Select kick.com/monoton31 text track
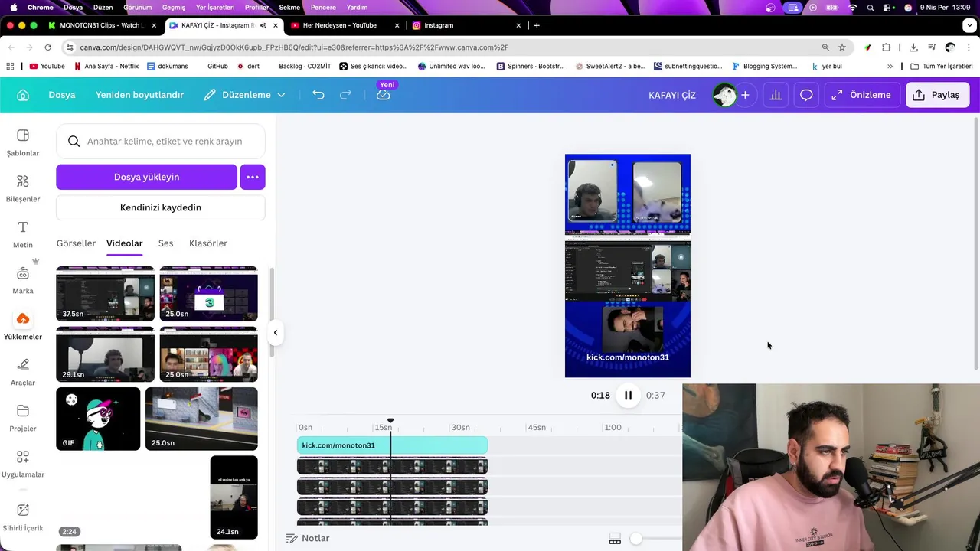Screen dimensions: 980x551 pyautogui.click(x=392, y=445)
